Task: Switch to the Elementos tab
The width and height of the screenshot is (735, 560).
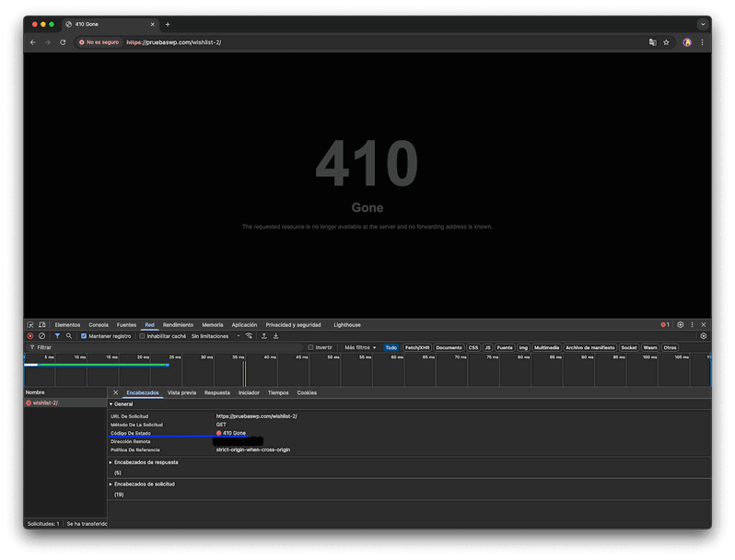Action: click(x=67, y=325)
